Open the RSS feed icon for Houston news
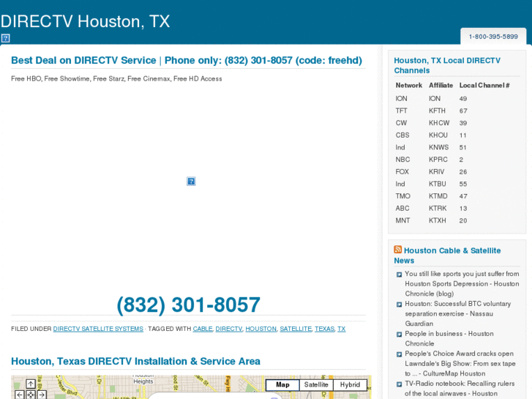This screenshot has width=532, height=399. click(x=397, y=250)
